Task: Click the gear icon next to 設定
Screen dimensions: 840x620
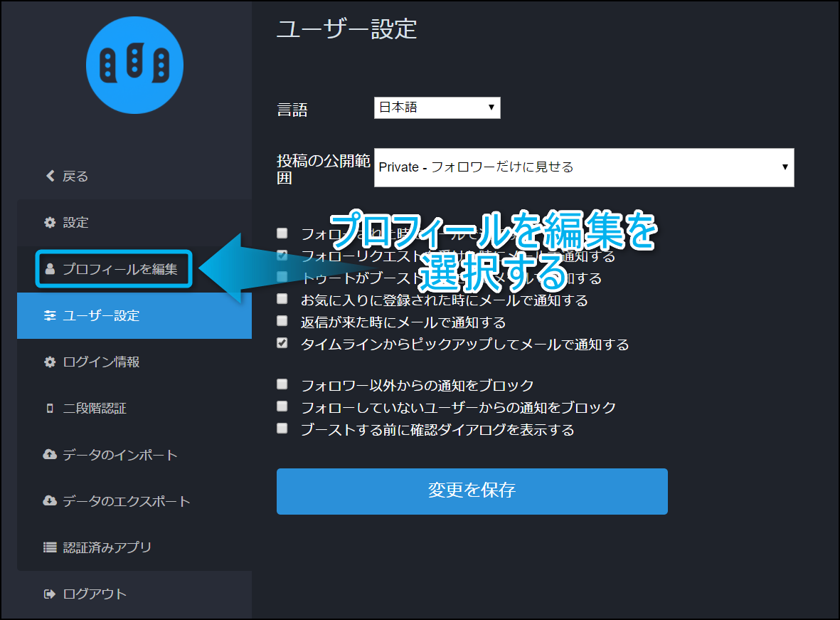Action: click(50, 223)
